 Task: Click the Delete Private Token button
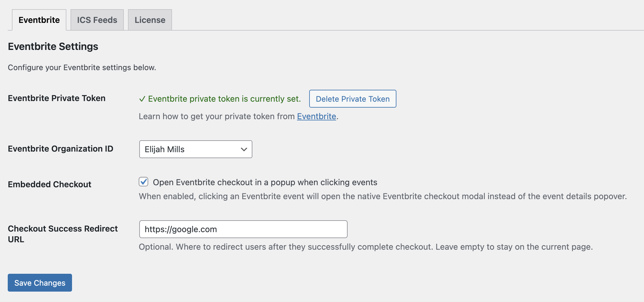click(x=352, y=99)
